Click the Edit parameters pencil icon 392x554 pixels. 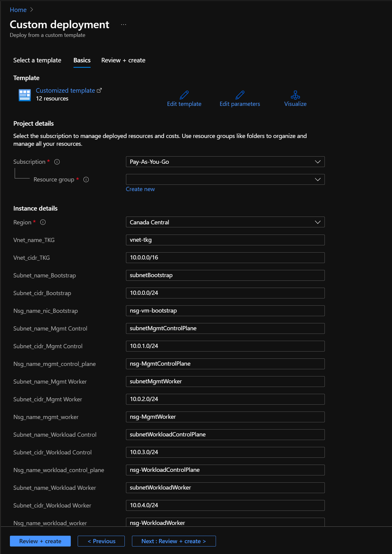240,95
